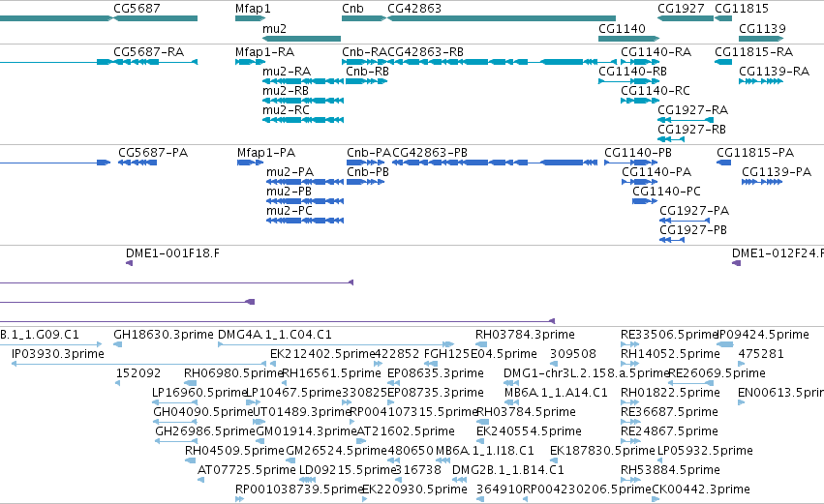Open the RH53884.5prime EST label
This screenshot has width=824, height=504.
(670, 471)
